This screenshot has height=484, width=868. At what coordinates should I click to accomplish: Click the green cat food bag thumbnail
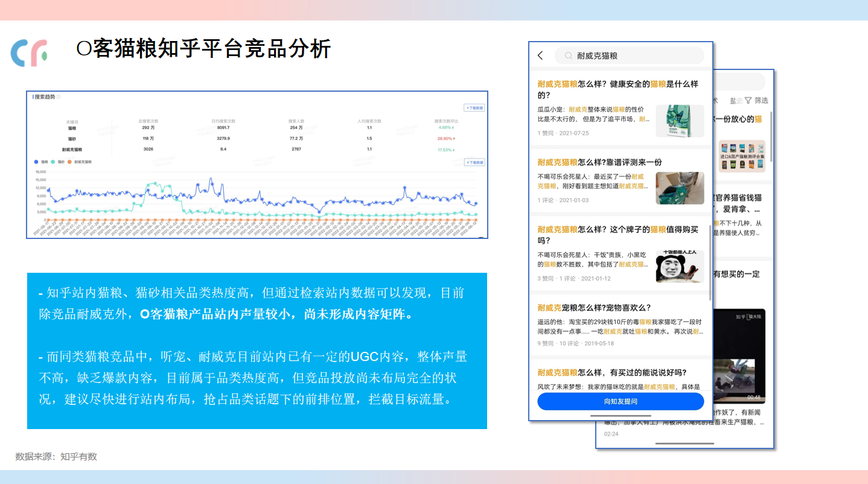pos(680,121)
